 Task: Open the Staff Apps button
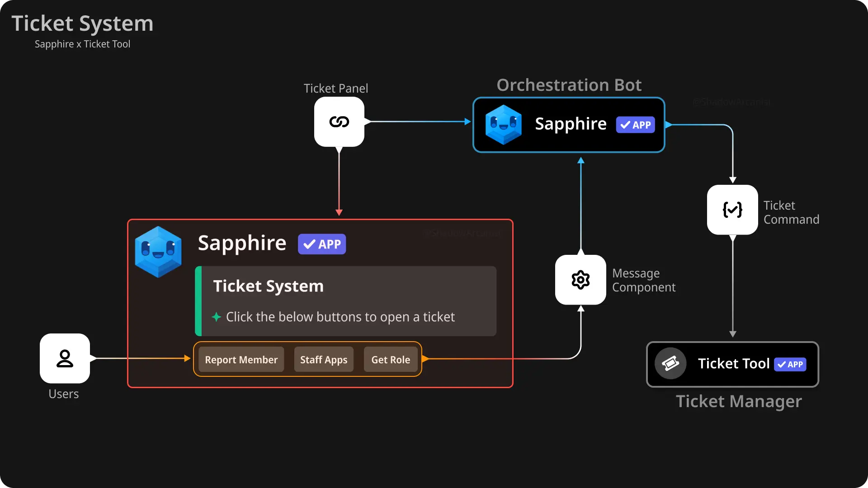(324, 360)
